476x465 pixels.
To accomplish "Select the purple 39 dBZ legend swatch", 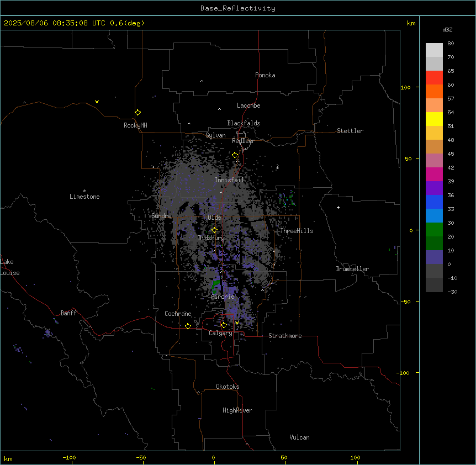I will pyautogui.click(x=434, y=188).
